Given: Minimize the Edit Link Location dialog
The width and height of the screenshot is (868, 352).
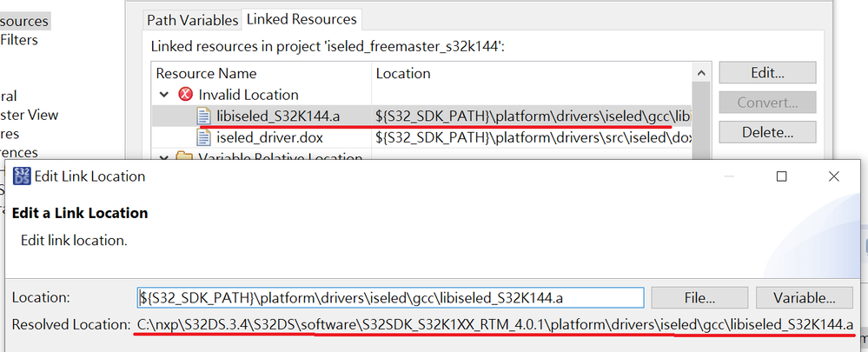Looking at the screenshot, I should tap(729, 176).
